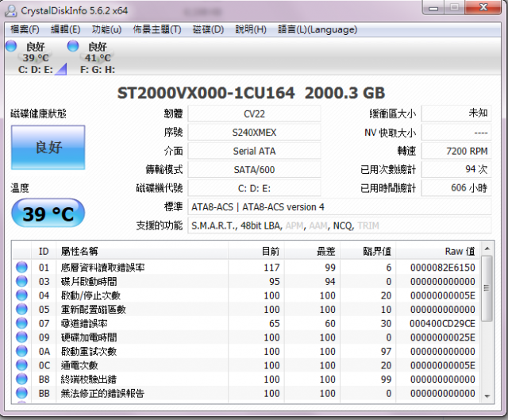Click the transfer mode field SATA/600
508x420 pixels.
point(254,169)
